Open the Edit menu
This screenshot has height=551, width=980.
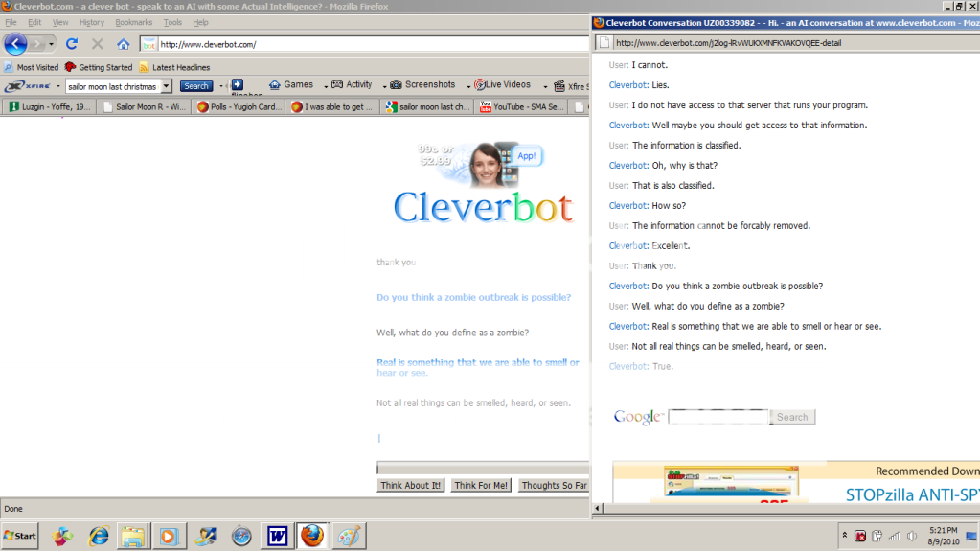[x=34, y=22]
